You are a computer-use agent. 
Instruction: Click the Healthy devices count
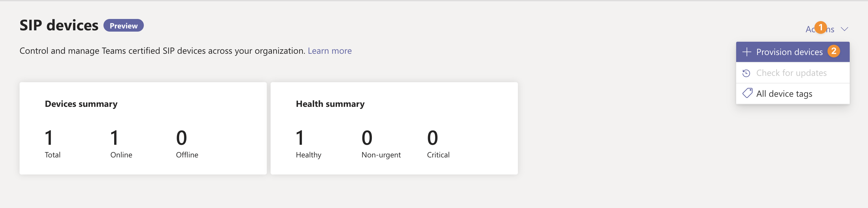[300, 138]
